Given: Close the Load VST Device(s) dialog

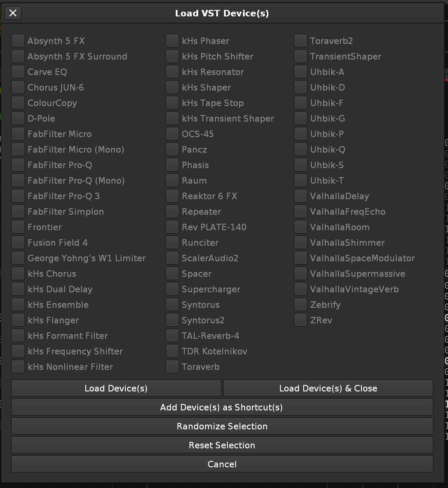Looking at the screenshot, I should 13,13.
